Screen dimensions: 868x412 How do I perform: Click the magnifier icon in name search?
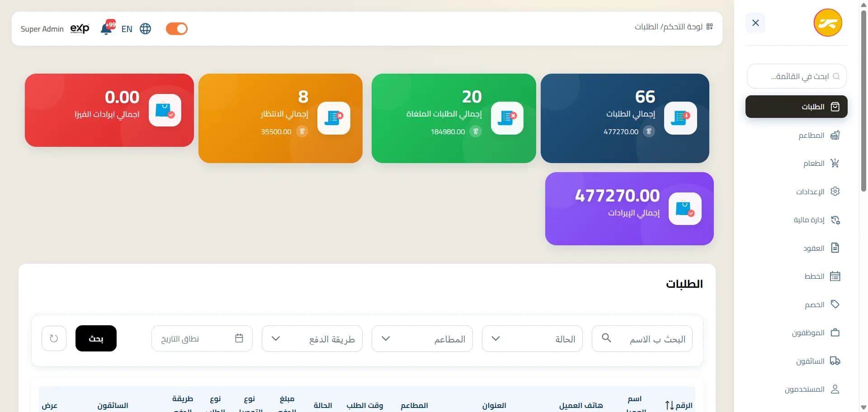pos(607,338)
